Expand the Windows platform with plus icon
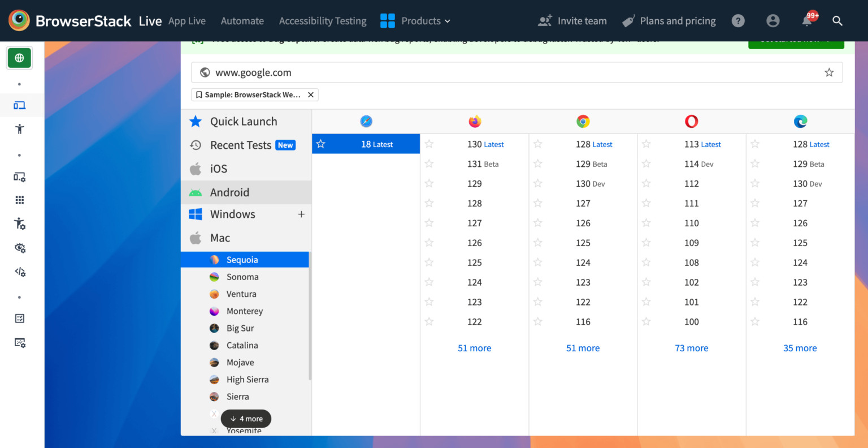Image resolution: width=868 pixels, height=448 pixels. [x=301, y=214]
